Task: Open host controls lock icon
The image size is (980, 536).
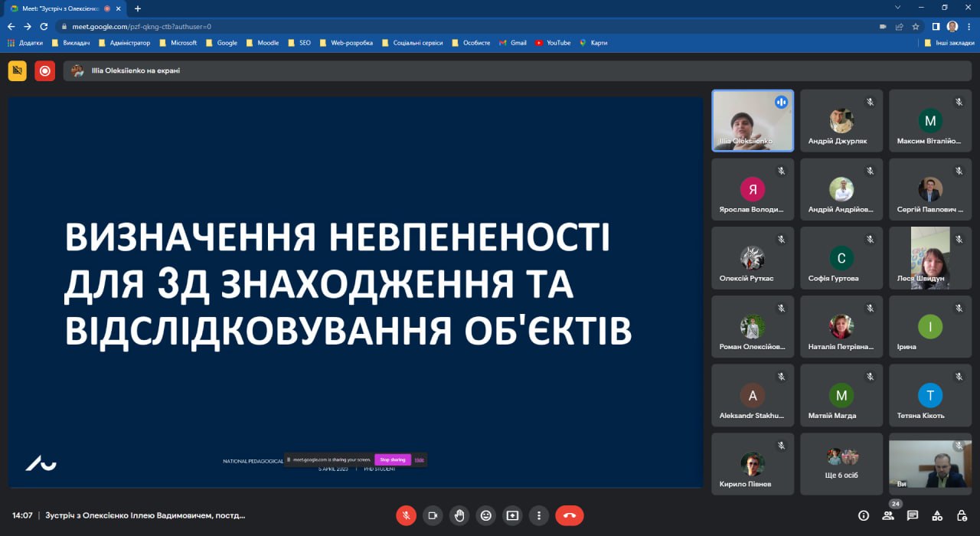Action: tap(962, 515)
